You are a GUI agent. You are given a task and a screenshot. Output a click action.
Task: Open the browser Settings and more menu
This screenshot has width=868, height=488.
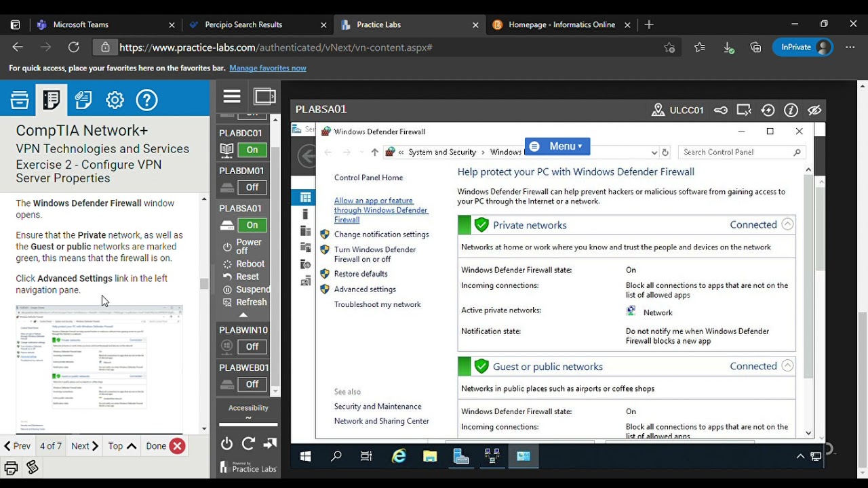(850, 47)
